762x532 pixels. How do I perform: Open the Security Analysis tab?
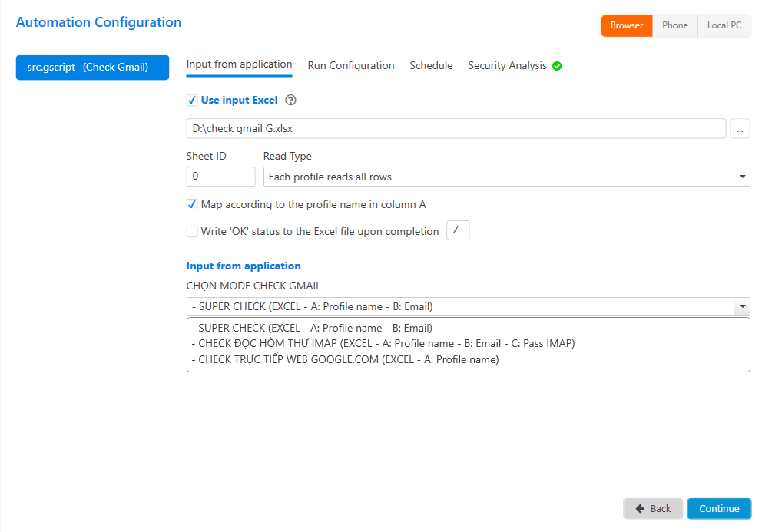click(507, 66)
